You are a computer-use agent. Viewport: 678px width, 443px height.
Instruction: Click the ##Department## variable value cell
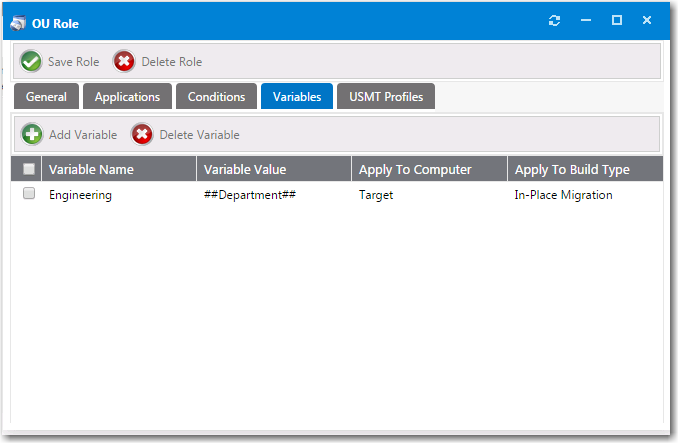249,195
